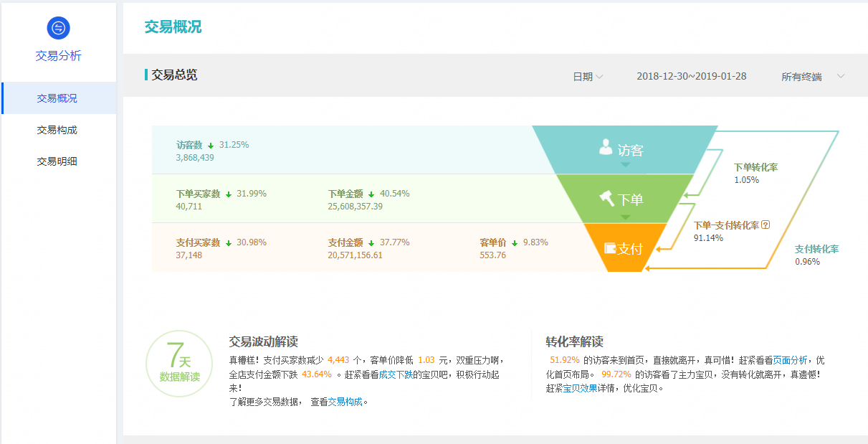Screen dimensions: 868x444
Task: Click the 31.25% change value
Action: click(x=234, y=145)
